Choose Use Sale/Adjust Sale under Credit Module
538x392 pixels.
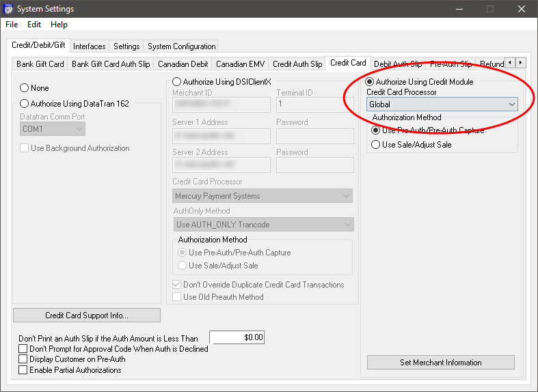pos(375,145)
